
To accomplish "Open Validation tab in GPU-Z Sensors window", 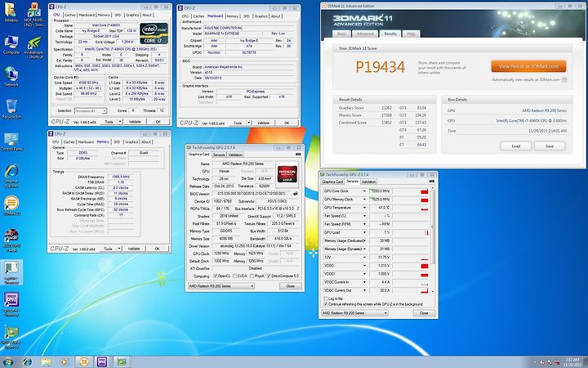I will click(368, 182).
